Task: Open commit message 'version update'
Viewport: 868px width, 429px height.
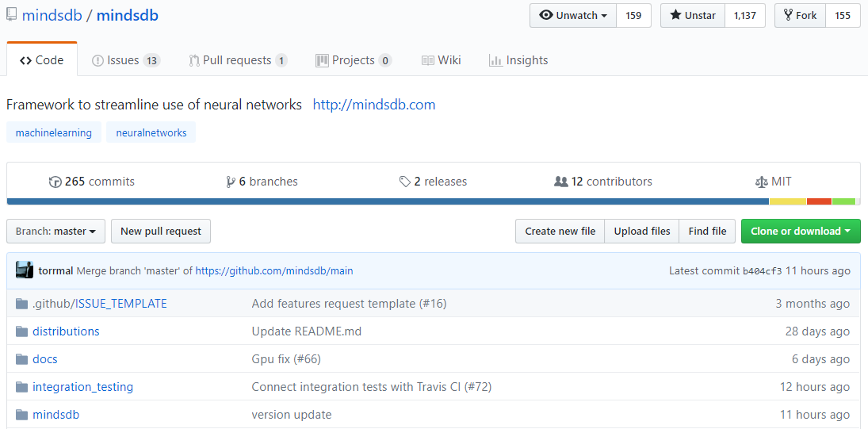Action: point(292,414)
